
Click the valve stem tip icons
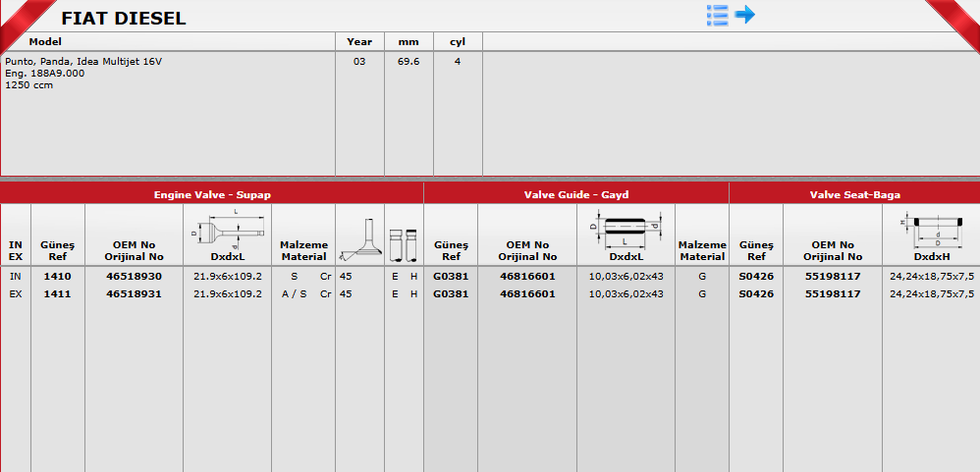point(404,240)
